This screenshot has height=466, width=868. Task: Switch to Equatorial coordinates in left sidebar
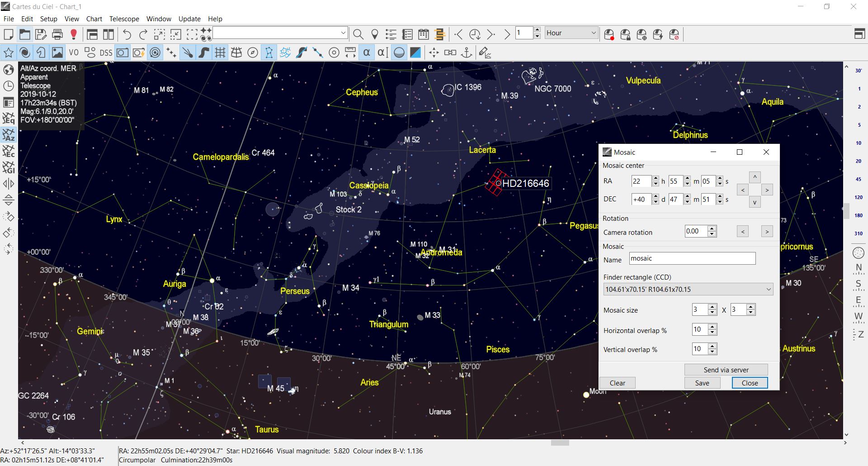(9, 119)
